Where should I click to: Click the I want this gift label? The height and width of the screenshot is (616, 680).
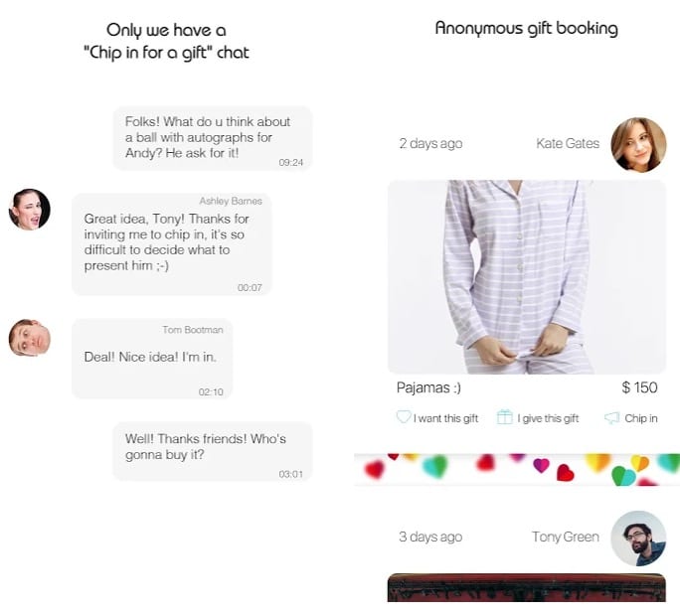tap(445, 418)
